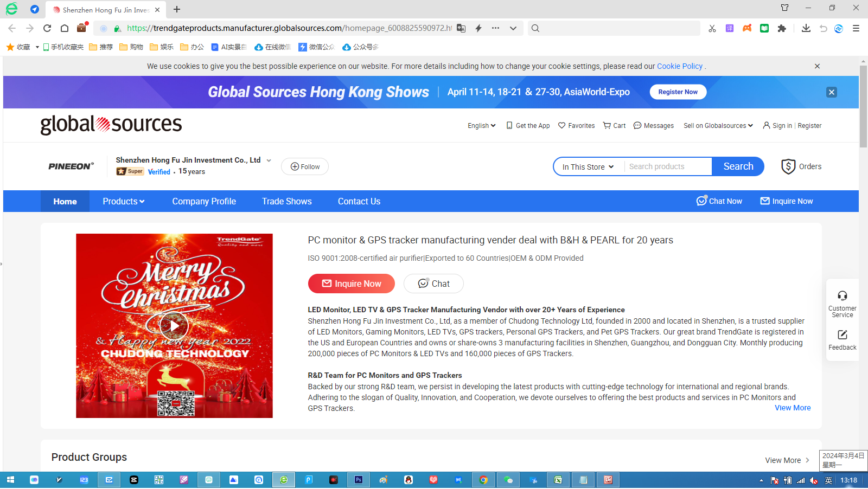This screenshot has height=489, width=868.
Task: Expand the address bar dropdown arrow
Action: click(x=513, y=28)
